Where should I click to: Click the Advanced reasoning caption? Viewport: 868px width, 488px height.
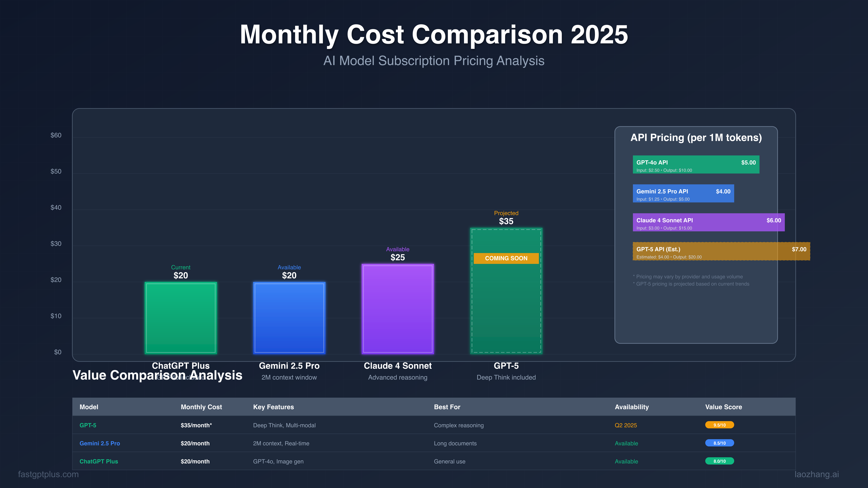[398, 378]
